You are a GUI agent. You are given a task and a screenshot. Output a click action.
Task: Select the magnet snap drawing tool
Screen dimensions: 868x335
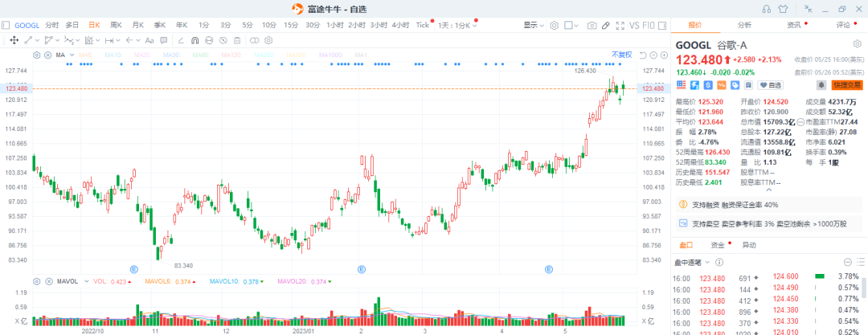(194, 40)
